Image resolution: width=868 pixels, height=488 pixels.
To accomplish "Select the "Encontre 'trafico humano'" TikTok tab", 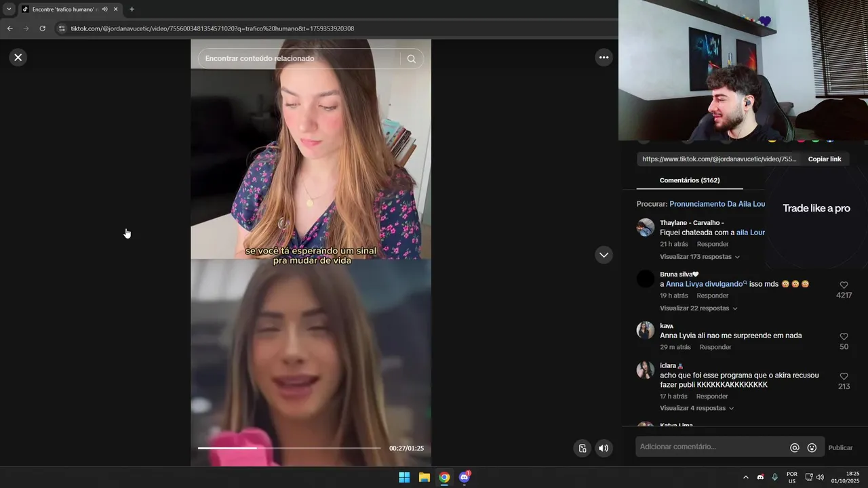I will click(65, 9).
